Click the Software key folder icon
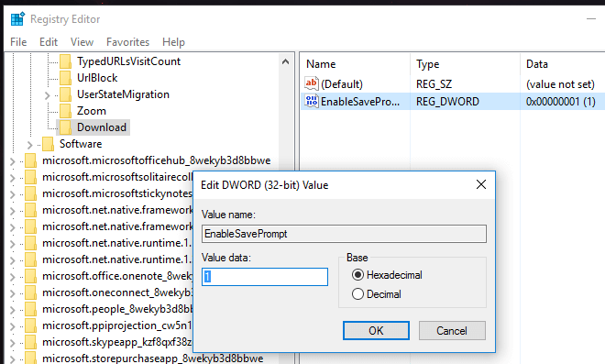Screen dimensions: 605x364 pos(48,144)
